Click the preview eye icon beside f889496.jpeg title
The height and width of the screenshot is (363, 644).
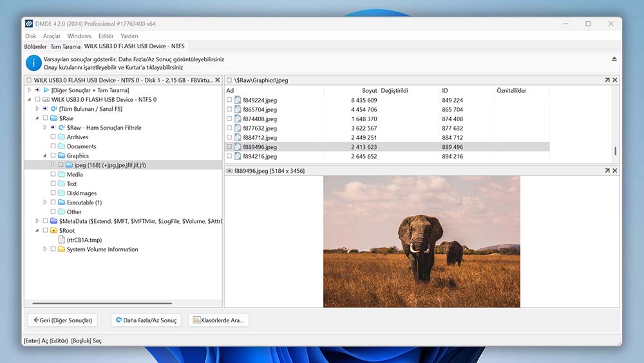229,171
